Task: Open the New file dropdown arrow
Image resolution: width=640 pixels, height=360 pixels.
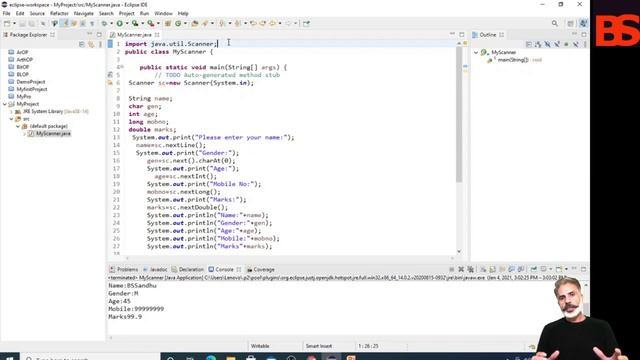Action: (14, 23)
